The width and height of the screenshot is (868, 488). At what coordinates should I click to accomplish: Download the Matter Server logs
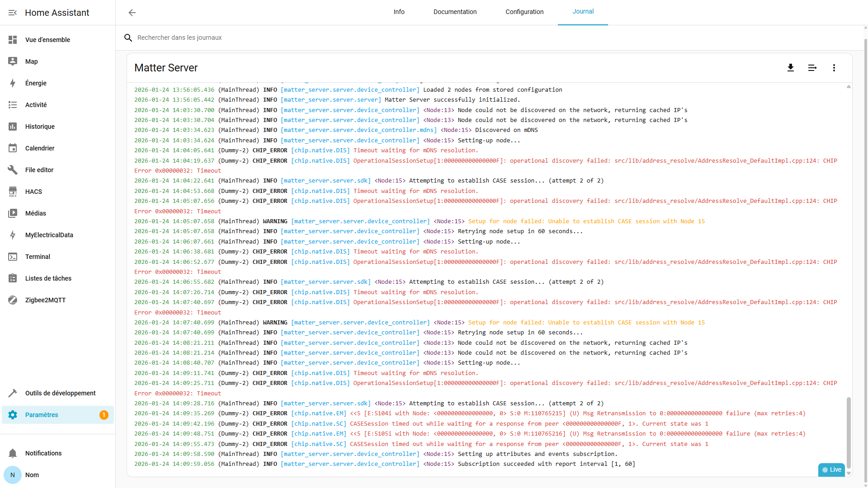(790, 68)
